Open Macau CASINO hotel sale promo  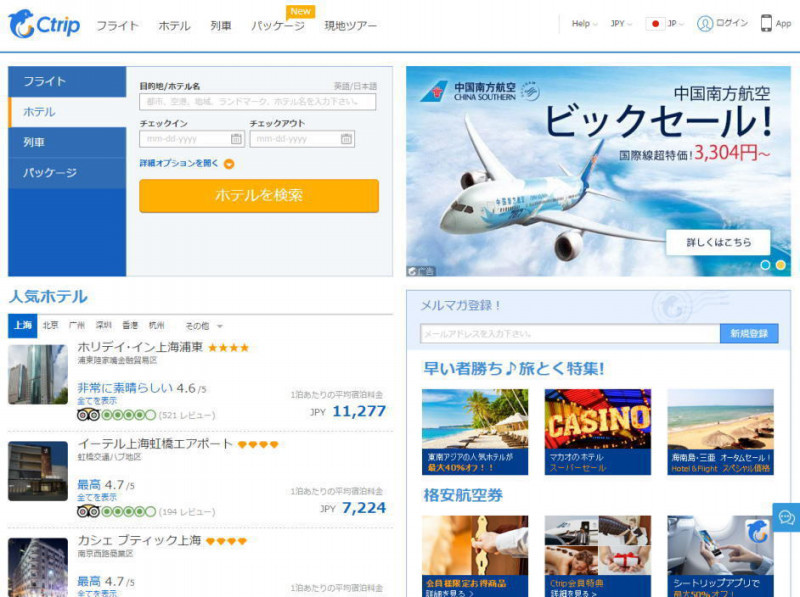[597, 432]
